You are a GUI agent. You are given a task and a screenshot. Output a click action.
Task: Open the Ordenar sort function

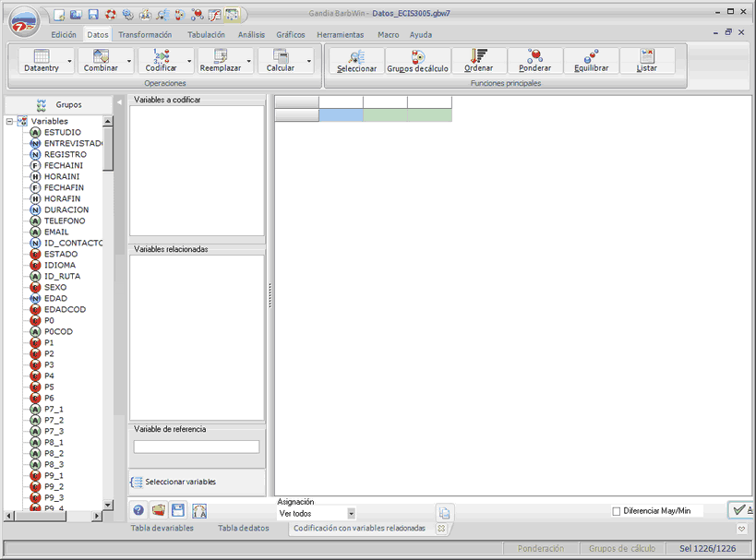click(479, 61)
